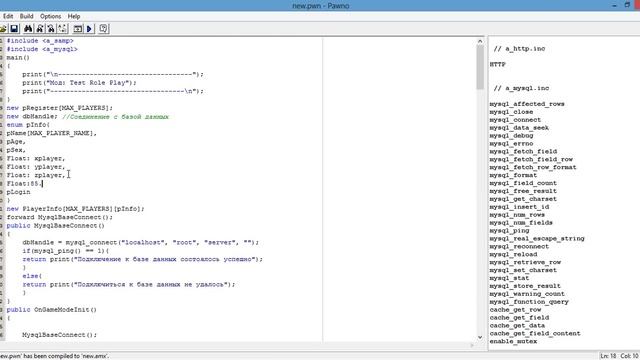The width and height of the screenshot is (640, 360).
Task: Click the Open file folder icon
Action: click(3, 29)
